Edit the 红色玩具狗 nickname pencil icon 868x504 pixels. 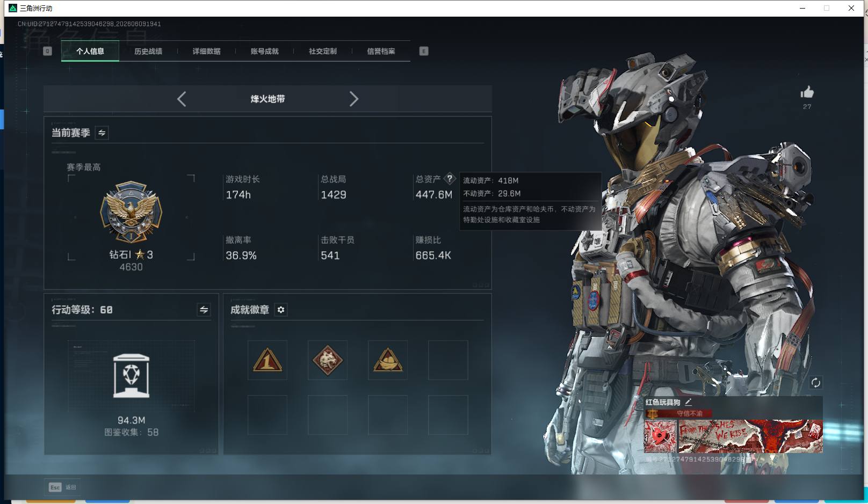(688, 402)
